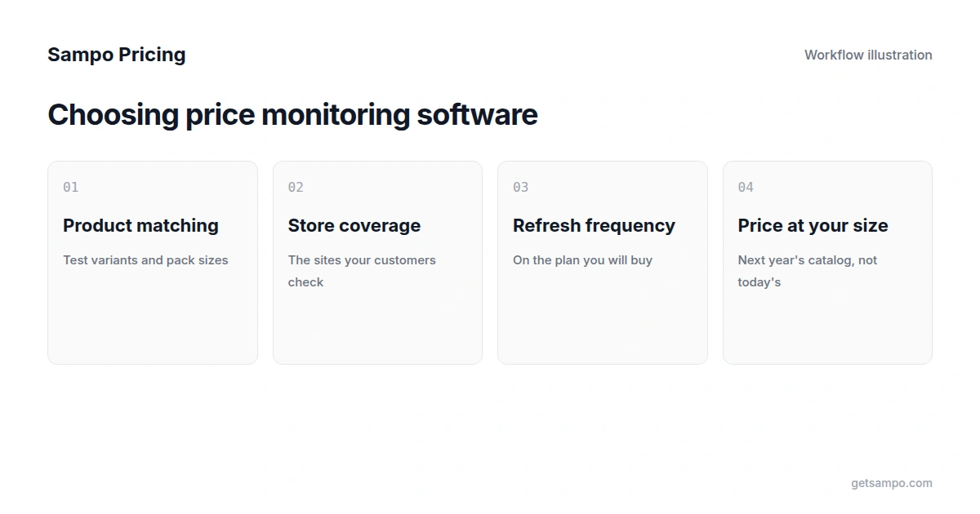Select the heading Choosing price monitoring software

coord(292,114)
